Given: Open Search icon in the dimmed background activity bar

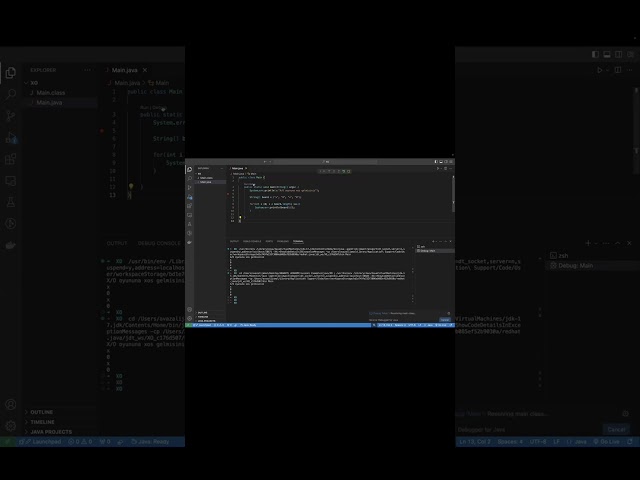Looking at the screenshot, I should click(11, 95).
